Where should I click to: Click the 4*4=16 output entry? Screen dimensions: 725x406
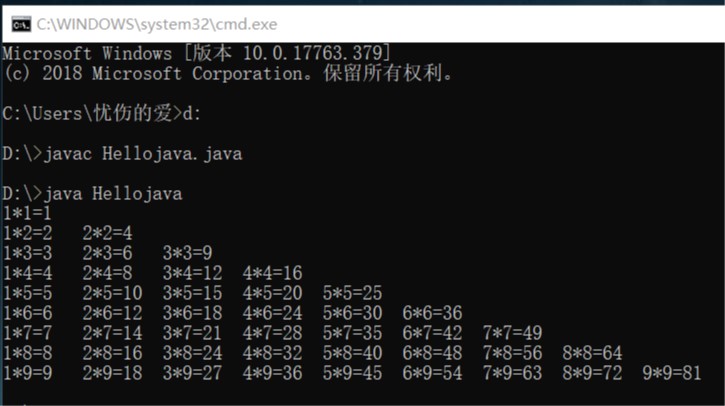(272, 273)
